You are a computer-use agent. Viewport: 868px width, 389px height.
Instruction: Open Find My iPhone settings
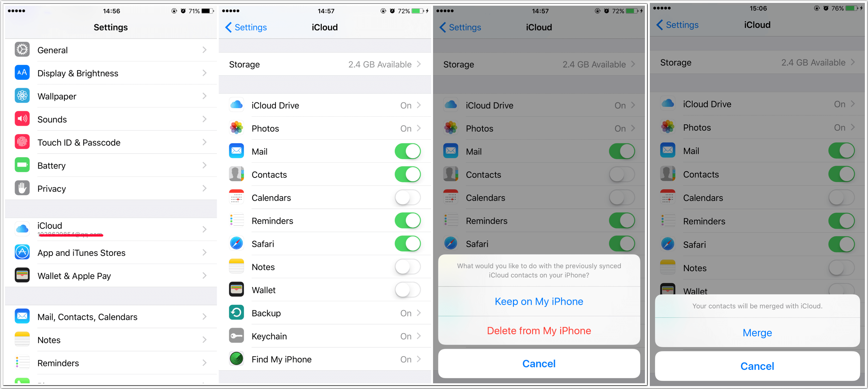coord(326,359)
